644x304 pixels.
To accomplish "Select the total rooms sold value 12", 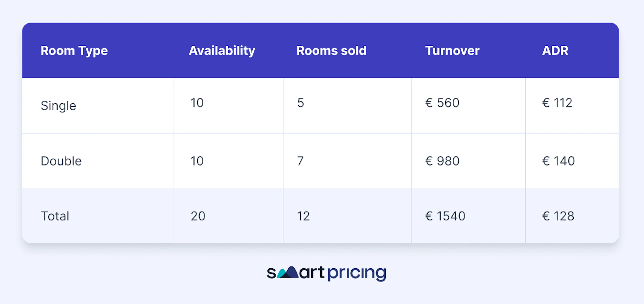I will (x=304, y=216).
